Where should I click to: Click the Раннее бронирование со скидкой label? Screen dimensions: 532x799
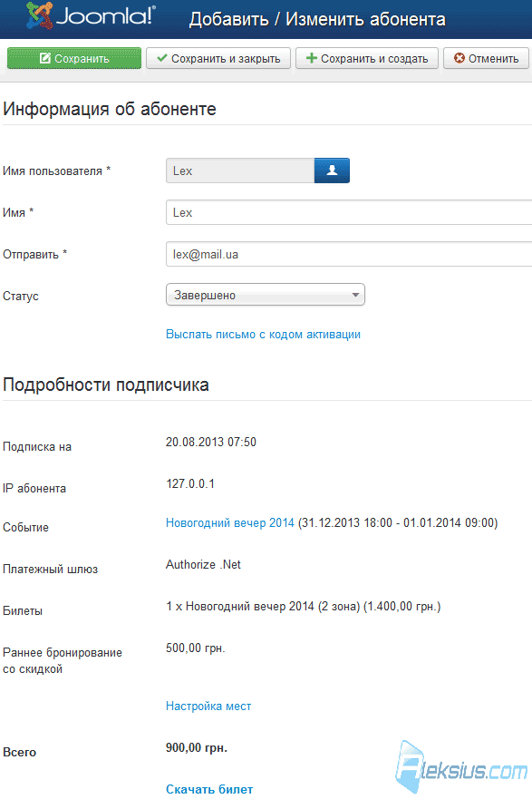click(x=63, y=660)
